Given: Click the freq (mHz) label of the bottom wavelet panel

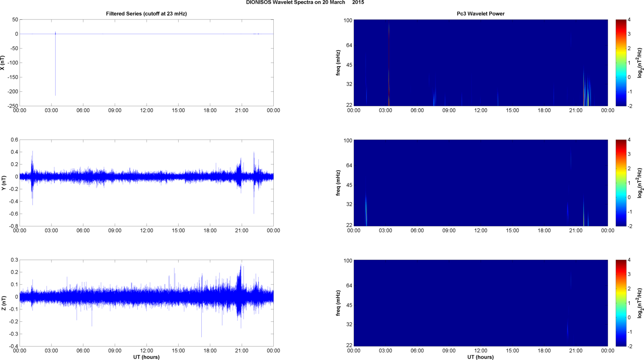Looking at the screenshot, I should pyautogui.click(x=338, y=303).
